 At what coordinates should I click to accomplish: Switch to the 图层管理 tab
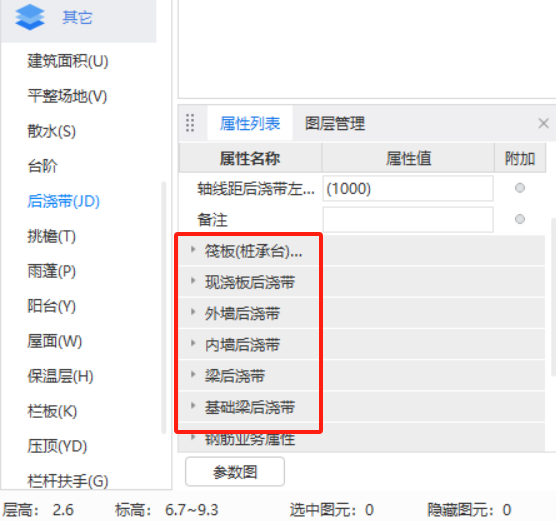[335, 123]
